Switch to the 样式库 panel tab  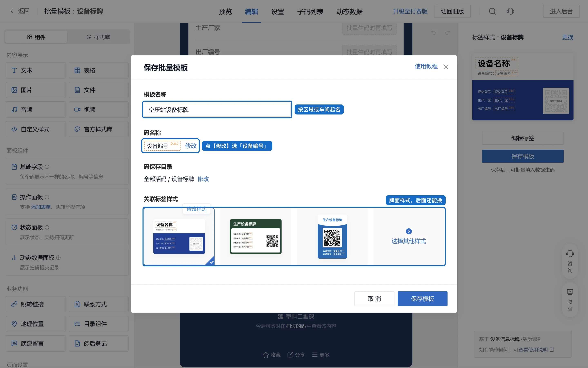click(x=98, y=37)
